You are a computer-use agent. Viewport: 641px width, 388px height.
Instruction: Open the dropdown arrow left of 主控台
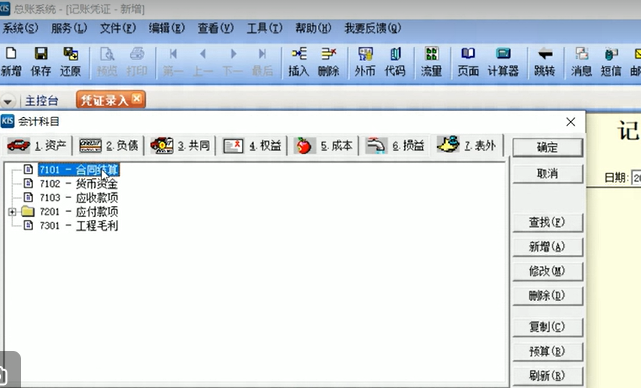coord(8,101)
